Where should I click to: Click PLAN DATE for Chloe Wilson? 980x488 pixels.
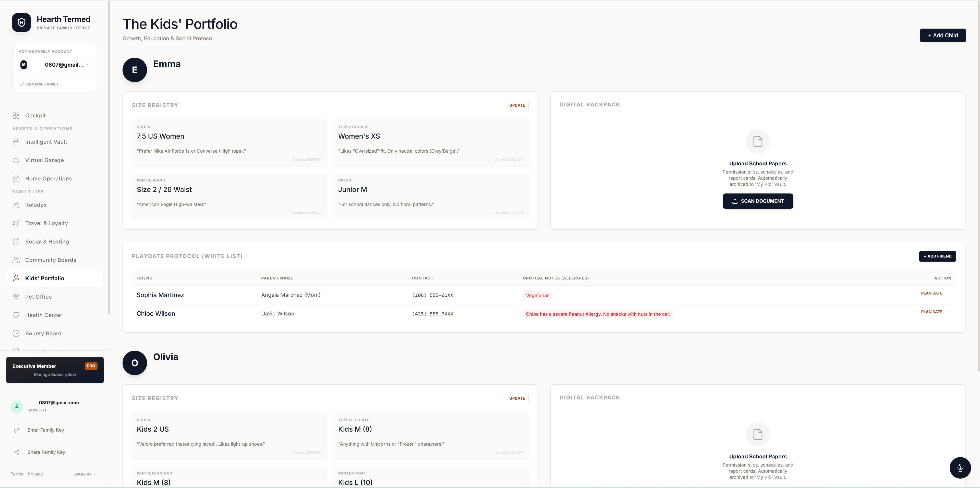click(931, 312)
